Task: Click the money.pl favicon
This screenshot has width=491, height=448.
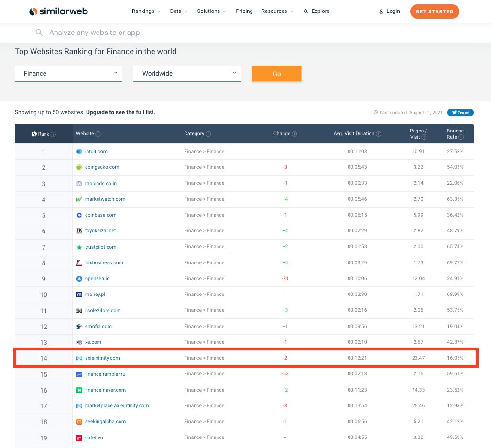Action: pyautogui.click(x=79, y=295)
